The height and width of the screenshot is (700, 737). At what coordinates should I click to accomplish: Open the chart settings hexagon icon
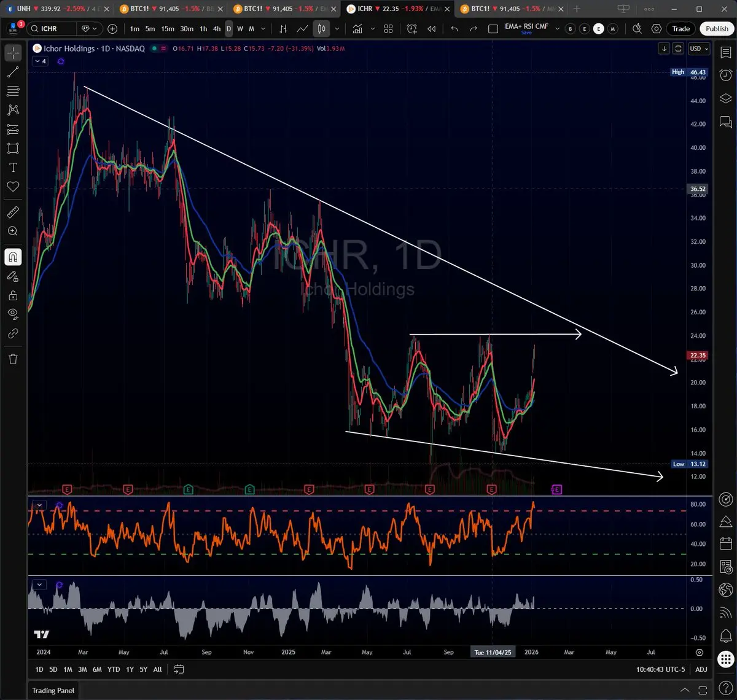[657, 29]
